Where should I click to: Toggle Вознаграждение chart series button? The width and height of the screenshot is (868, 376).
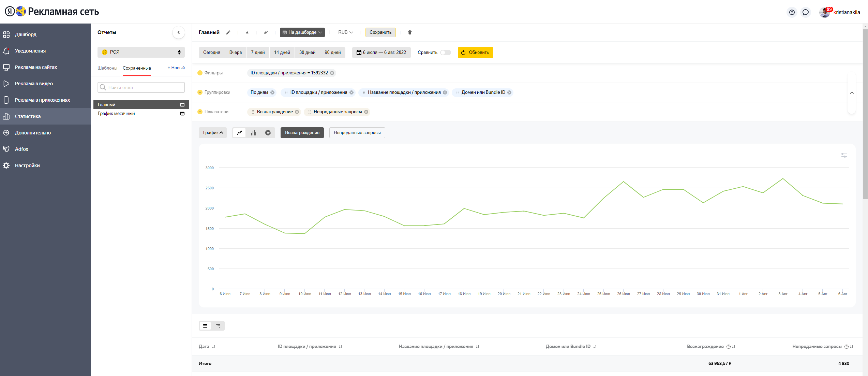coord(302,133)
